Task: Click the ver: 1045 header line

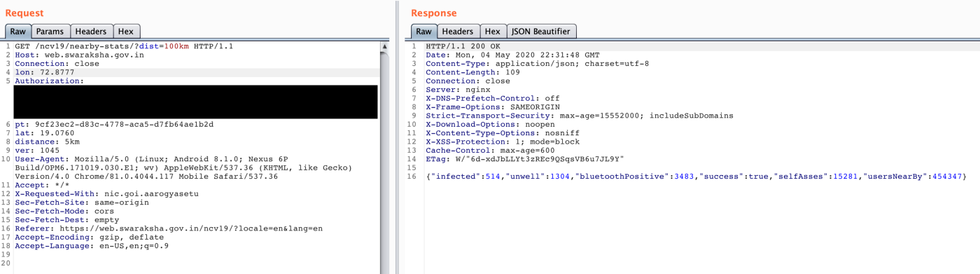Action: point(37,150)
